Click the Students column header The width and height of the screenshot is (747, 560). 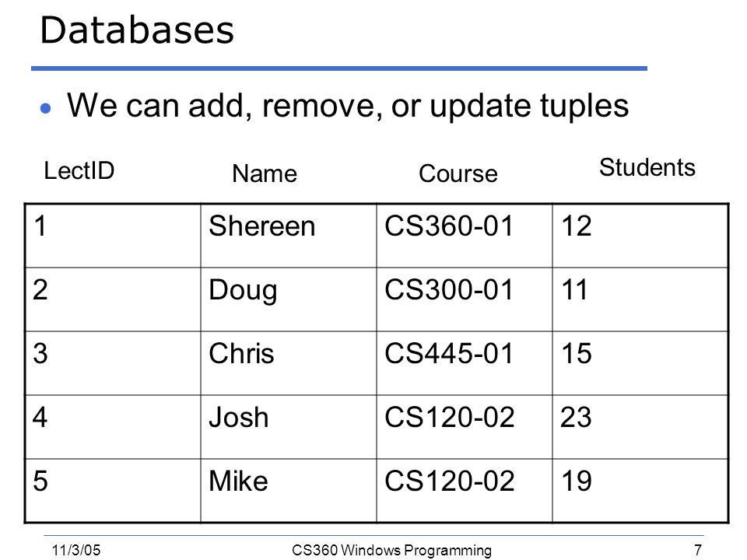[x=647, y=168]
